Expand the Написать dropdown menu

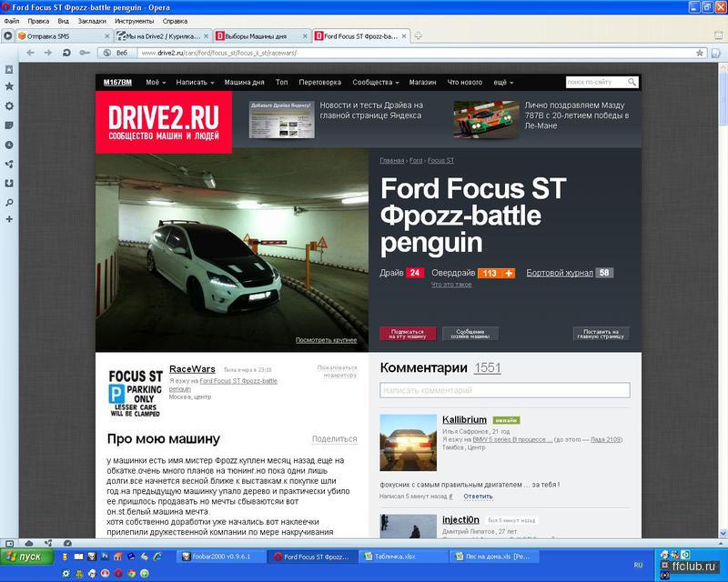195,82
